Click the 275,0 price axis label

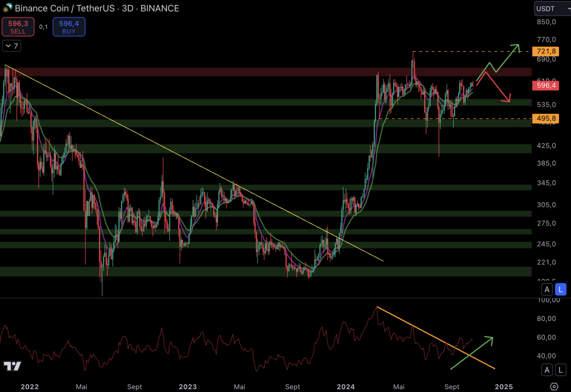point(546,223)
